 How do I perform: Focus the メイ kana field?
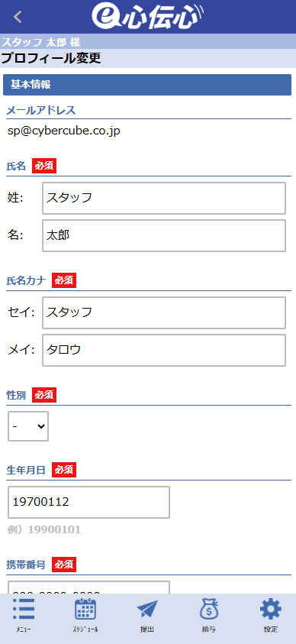click(163, 350)
